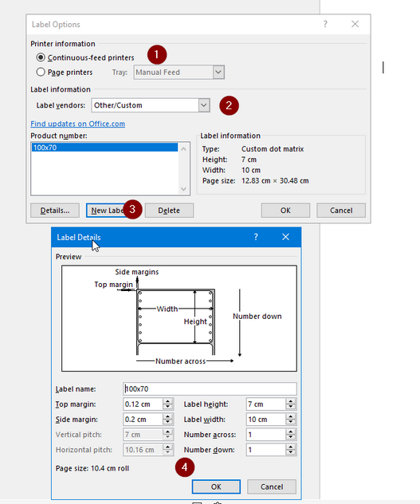Screen dimensions: 420x504
Task: Open Find updates on Office.com link
Action: [x=78, y=124]
